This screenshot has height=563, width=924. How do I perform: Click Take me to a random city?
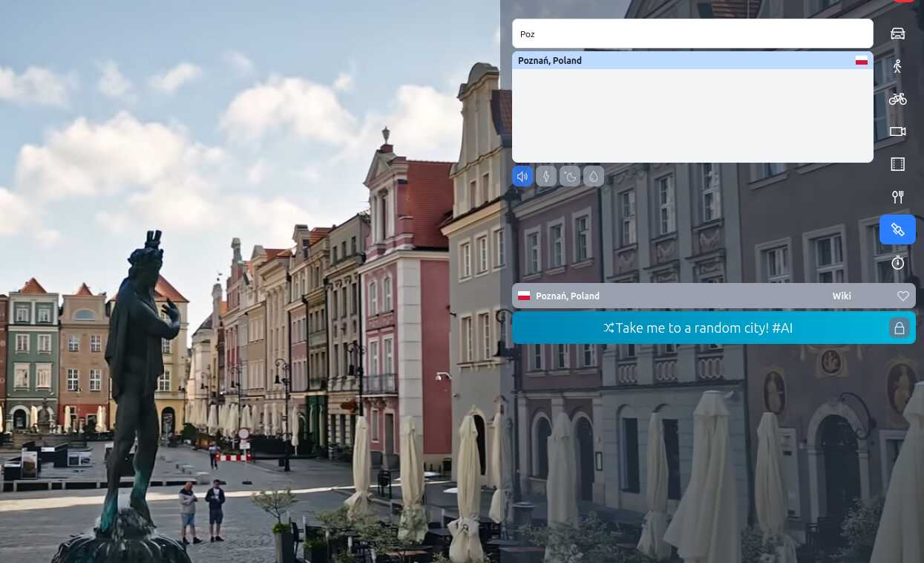tap(698, 328)
